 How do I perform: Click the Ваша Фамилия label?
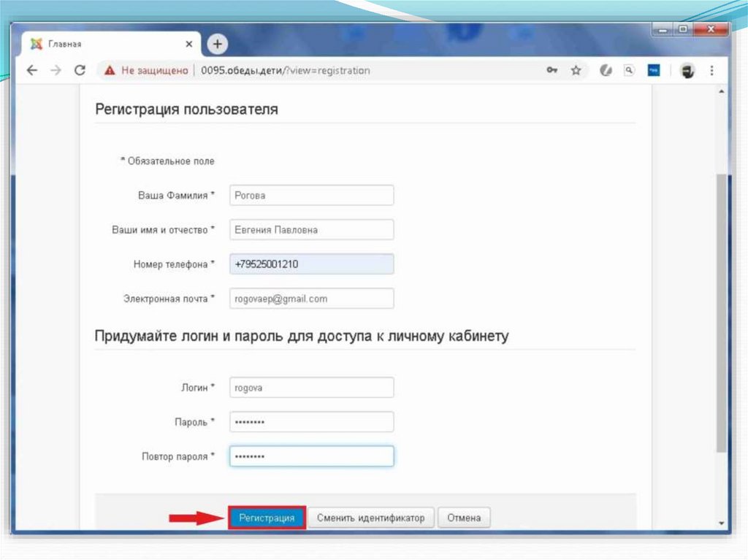coord(176,196)
